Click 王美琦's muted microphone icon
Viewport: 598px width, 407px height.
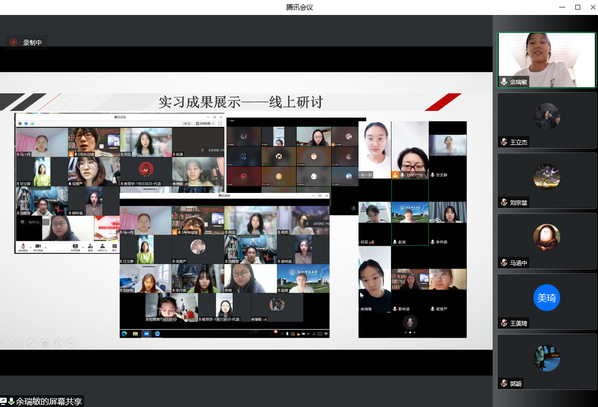pos(504,323)
